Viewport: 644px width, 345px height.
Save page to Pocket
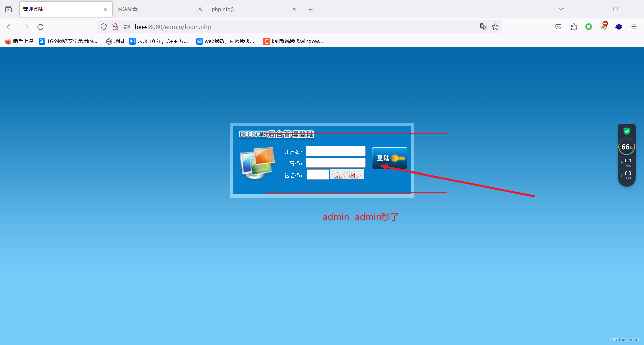point(558,27)
